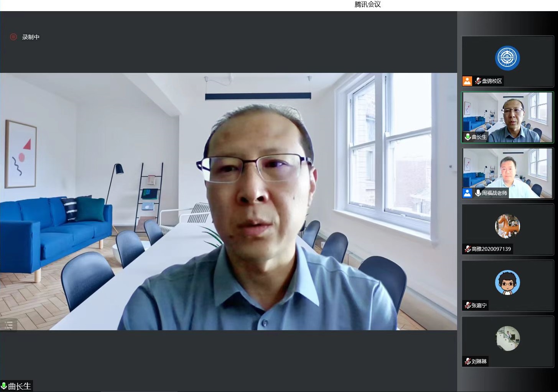Select the avatar for 高雅2020097139
558x392 pixels.
507,226
